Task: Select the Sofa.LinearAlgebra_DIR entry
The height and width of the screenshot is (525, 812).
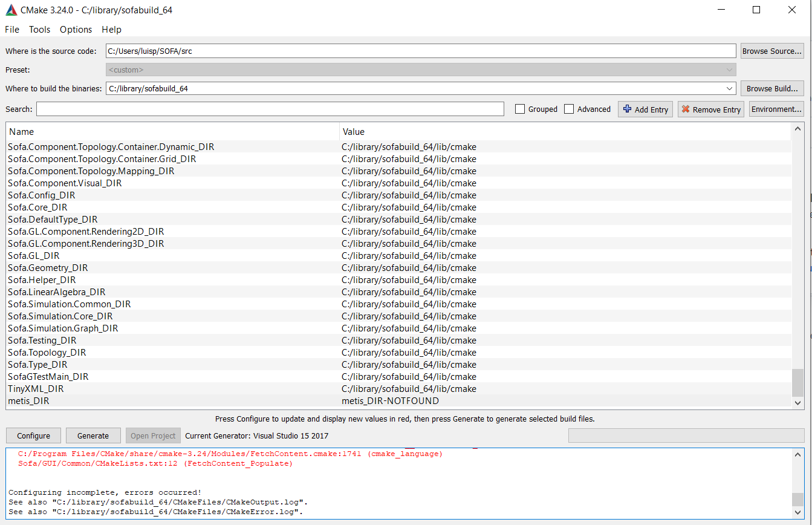Action: (57, 292)
